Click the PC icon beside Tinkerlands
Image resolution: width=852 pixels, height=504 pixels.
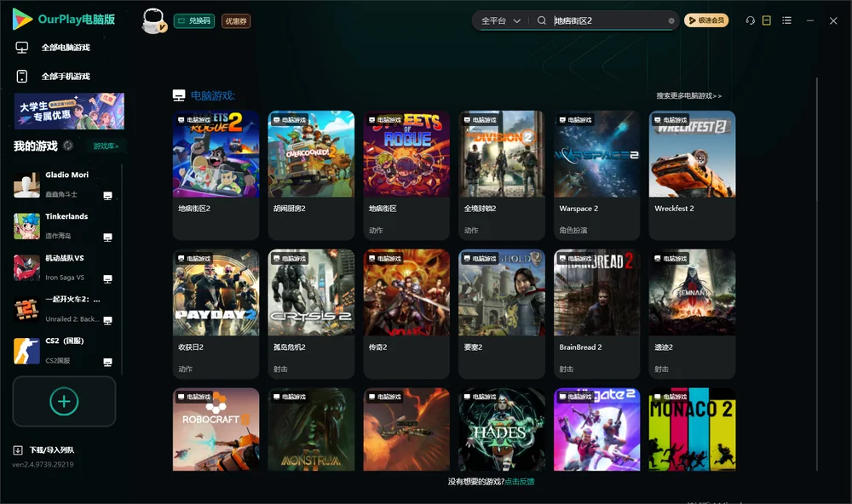pos(107,238)
